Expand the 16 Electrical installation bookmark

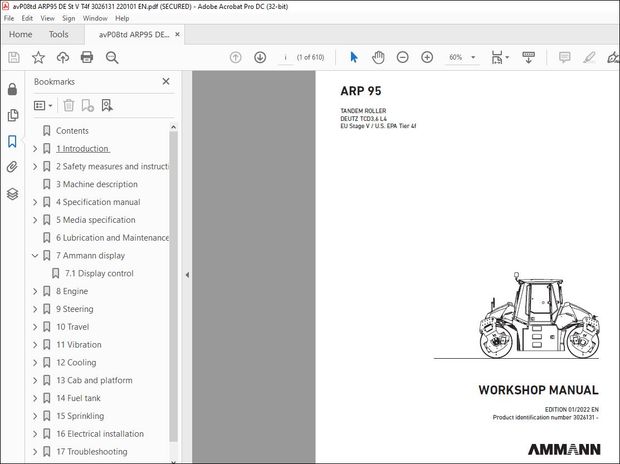coord(35,434)
